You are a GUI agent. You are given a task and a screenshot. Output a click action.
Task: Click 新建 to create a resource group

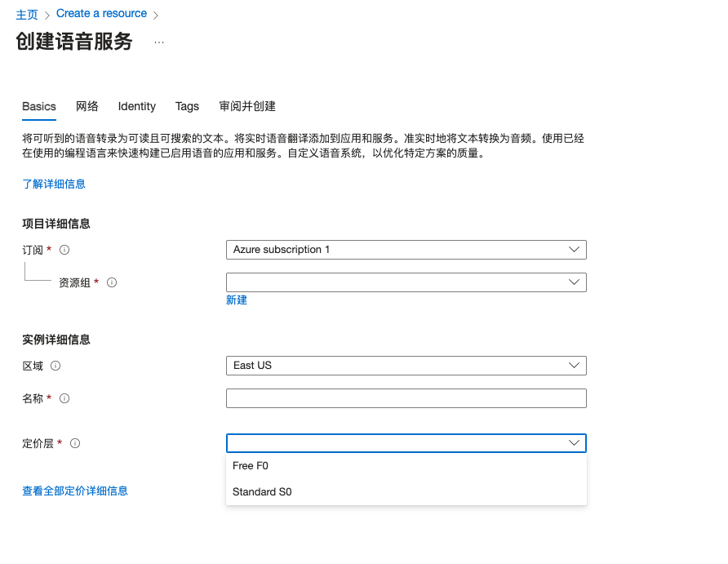[x=237, y=300]
